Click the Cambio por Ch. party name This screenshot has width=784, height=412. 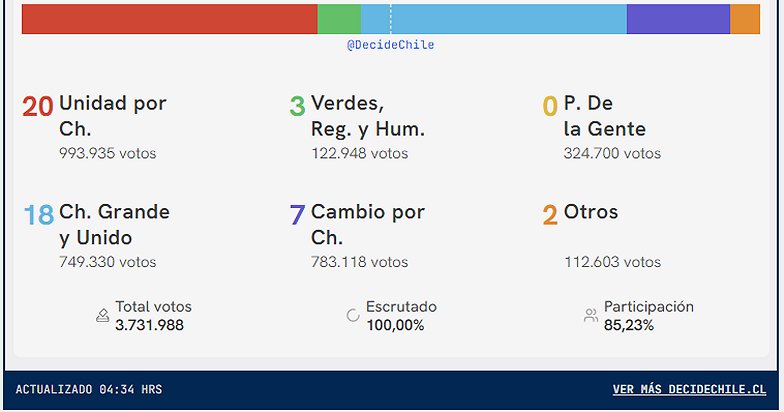[x=367, y=224]
